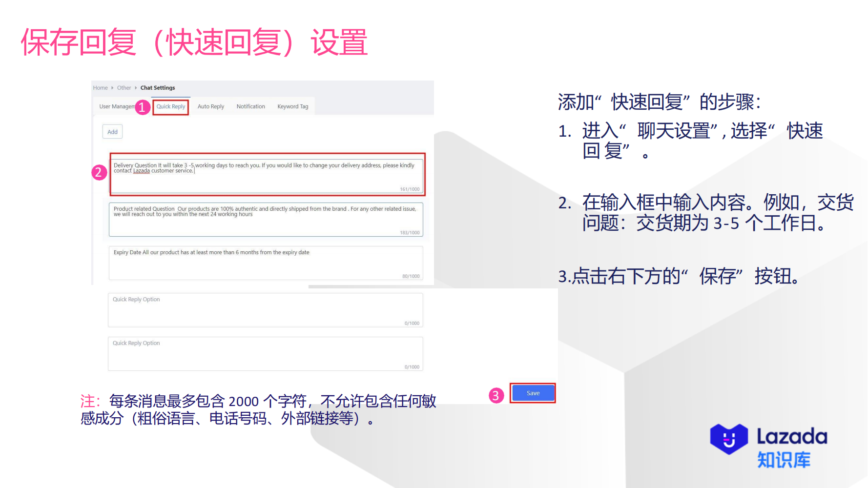Click the Save button
868x488 pixels.
(532, 393)
